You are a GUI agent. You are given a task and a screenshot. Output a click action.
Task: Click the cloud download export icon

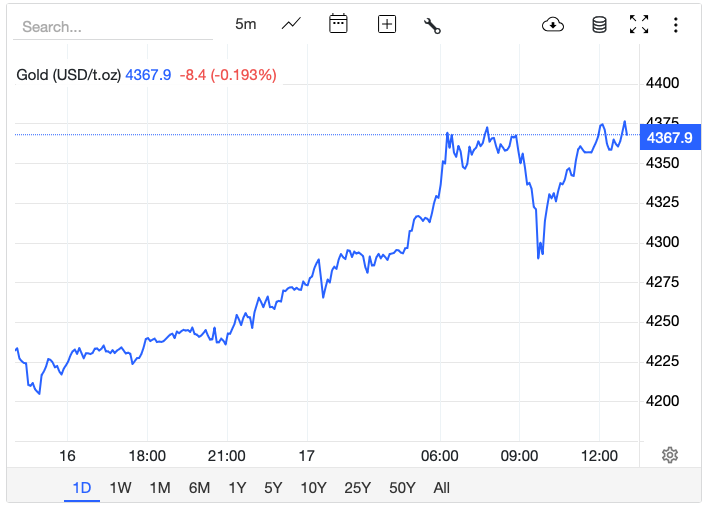[553, 25]
